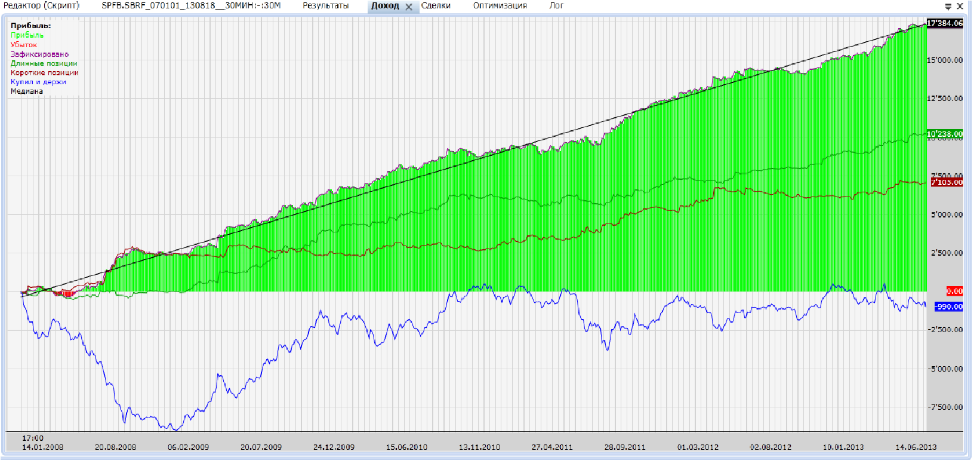Click the -2'500.00 axis label

(945, 330)
